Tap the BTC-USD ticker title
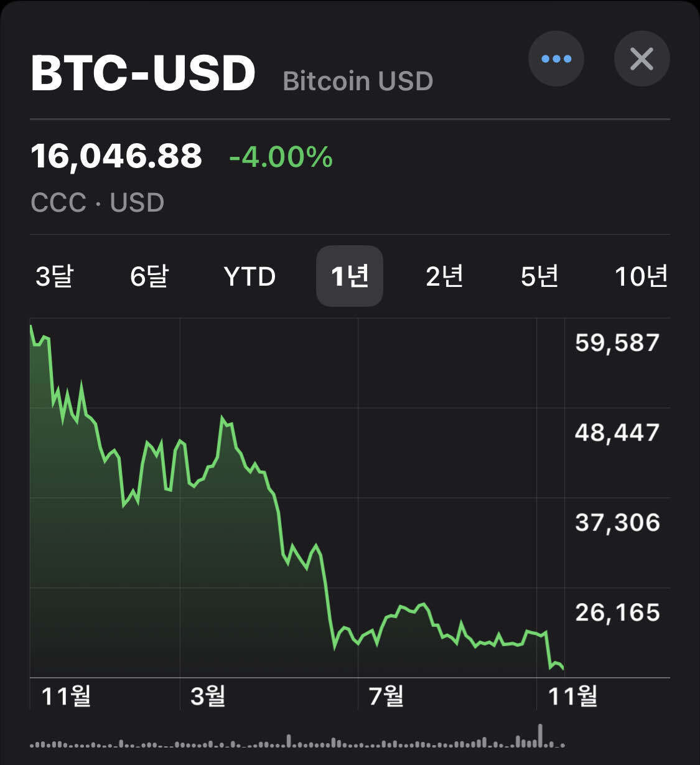Viewport: 700px width, 765px height. [x=143, y=73]
